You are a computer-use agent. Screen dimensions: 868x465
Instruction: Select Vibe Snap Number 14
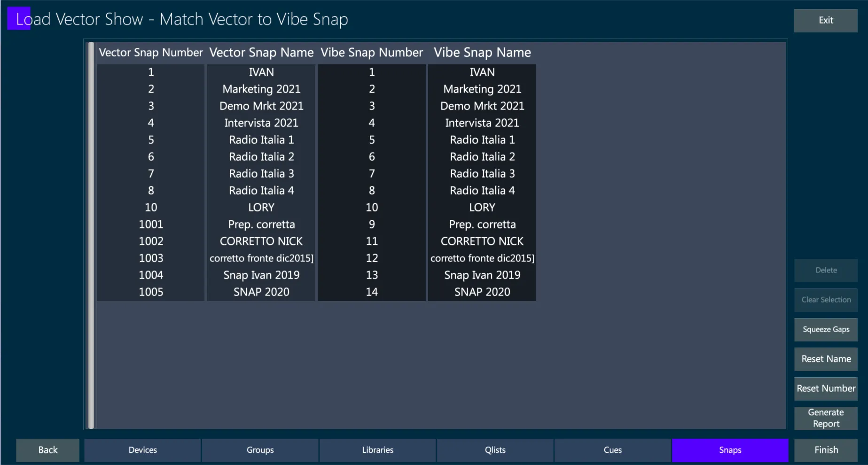[372, 292]
